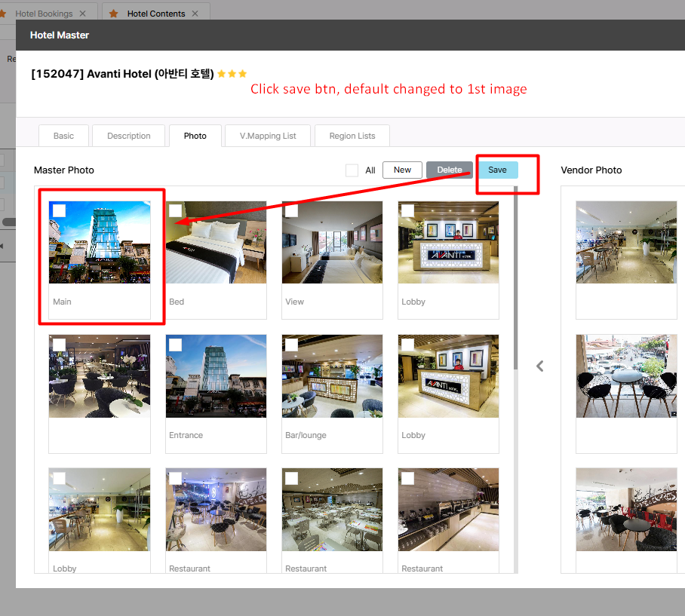Check the Entrance photo checkbox
The height and width of the screenshot is (616, 685).
175,345
